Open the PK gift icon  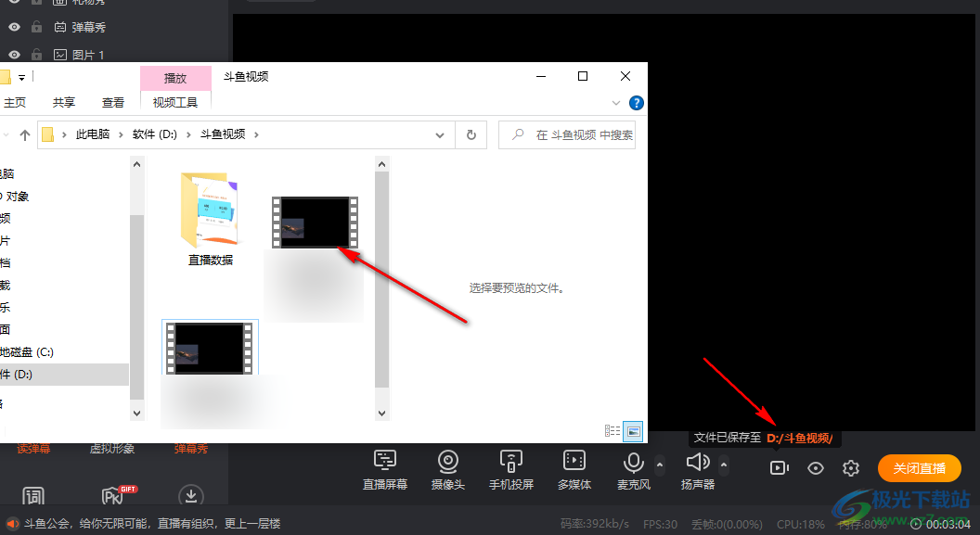click(x=117, y=496)
